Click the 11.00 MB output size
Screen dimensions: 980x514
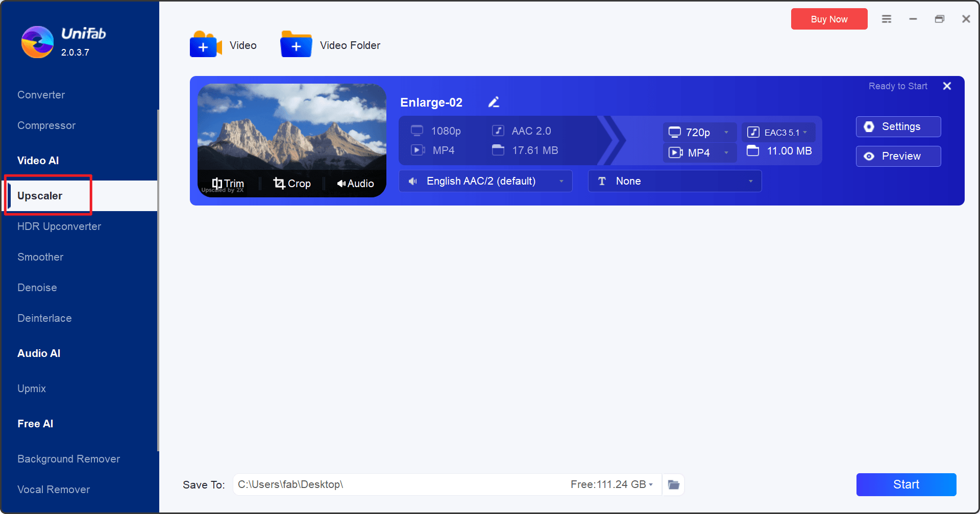tap(789, 151)
